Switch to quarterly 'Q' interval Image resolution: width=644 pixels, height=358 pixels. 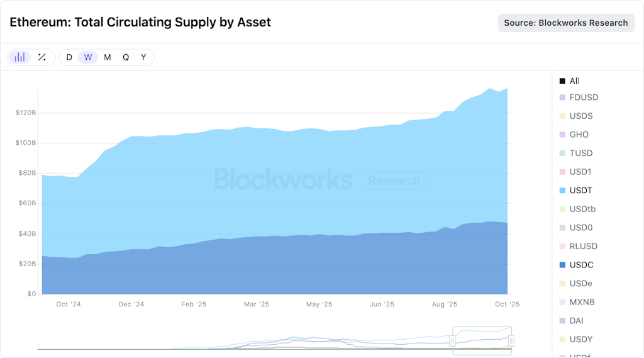pyautogui.click(x=126, y=57)
